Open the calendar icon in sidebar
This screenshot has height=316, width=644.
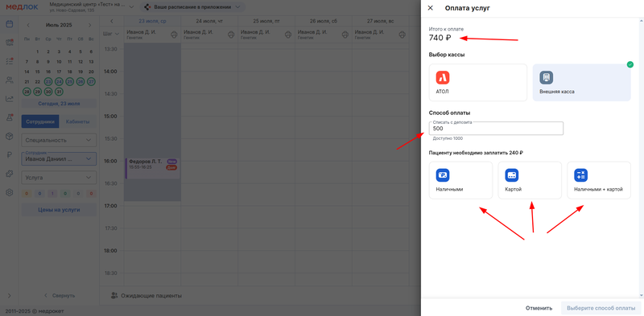coord(9,24)
